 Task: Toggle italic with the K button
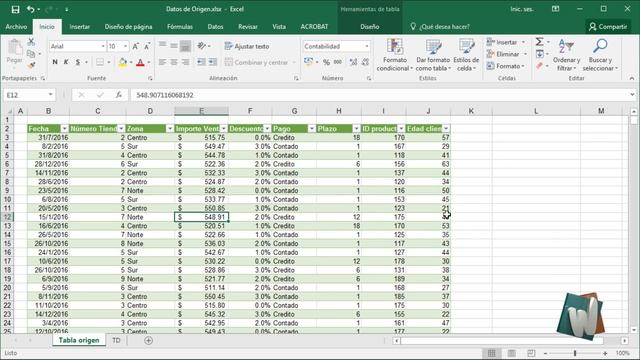click(x=66, y=62)
